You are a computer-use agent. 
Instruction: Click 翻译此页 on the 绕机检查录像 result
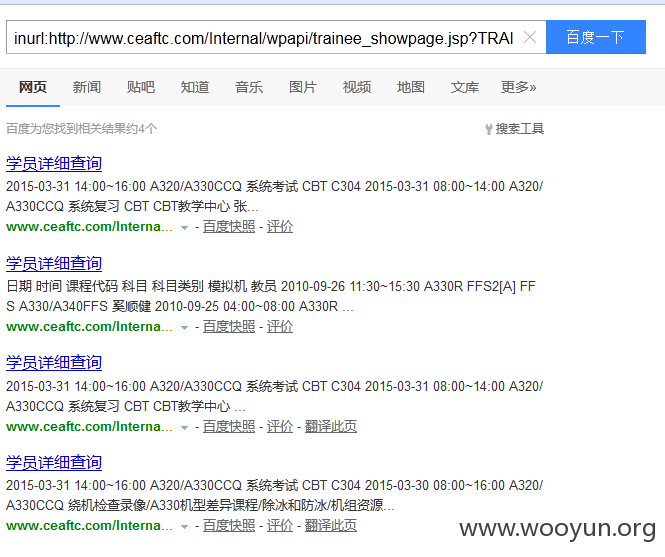(331, 526)
